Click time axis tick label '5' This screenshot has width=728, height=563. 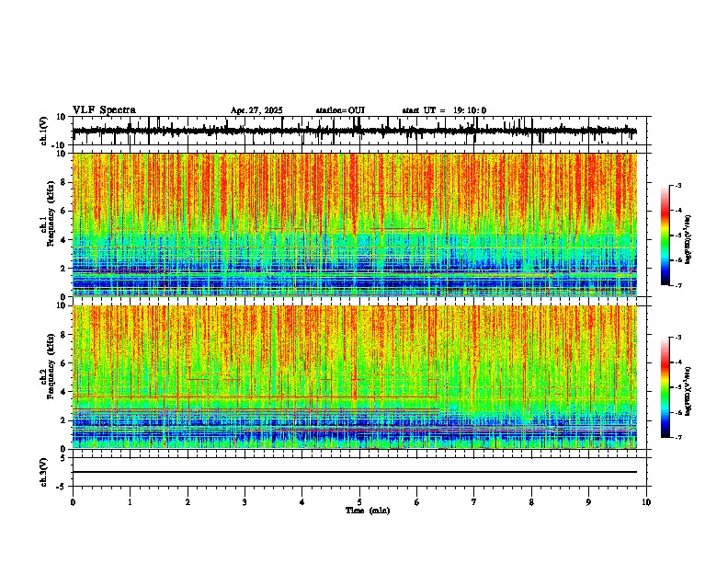tap(359, 502)
